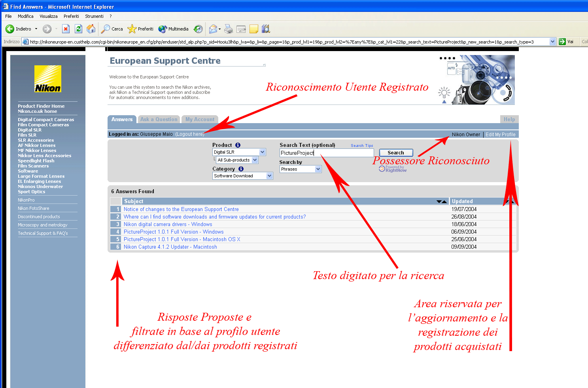The image size is (588, 388).
Task: Click the Subject column header
Action: [134, 201]
